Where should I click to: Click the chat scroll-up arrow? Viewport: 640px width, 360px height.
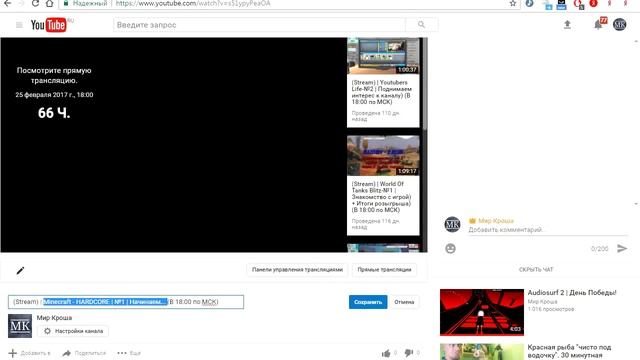coord(636,41)
